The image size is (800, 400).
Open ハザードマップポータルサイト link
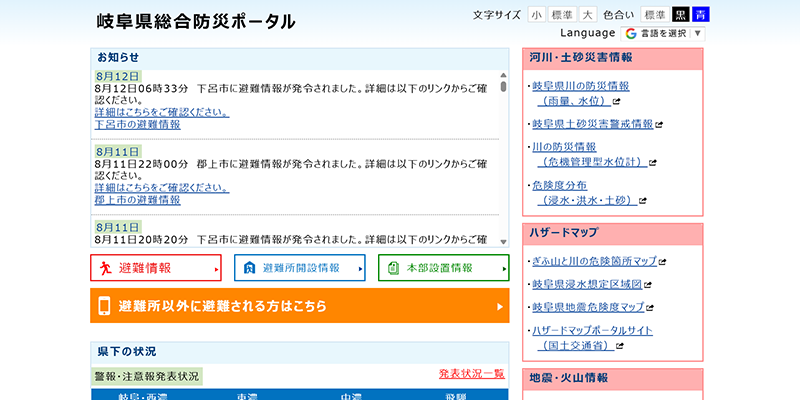pos(592,338)
